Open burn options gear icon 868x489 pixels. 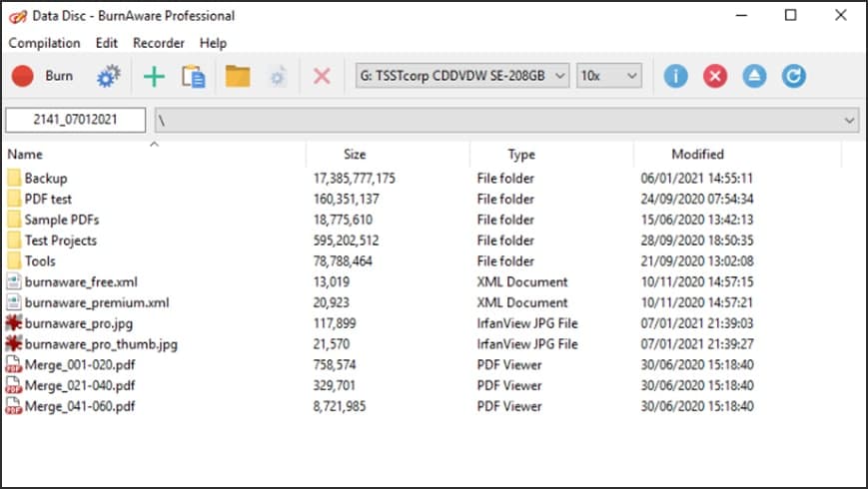tap(108, 76)
